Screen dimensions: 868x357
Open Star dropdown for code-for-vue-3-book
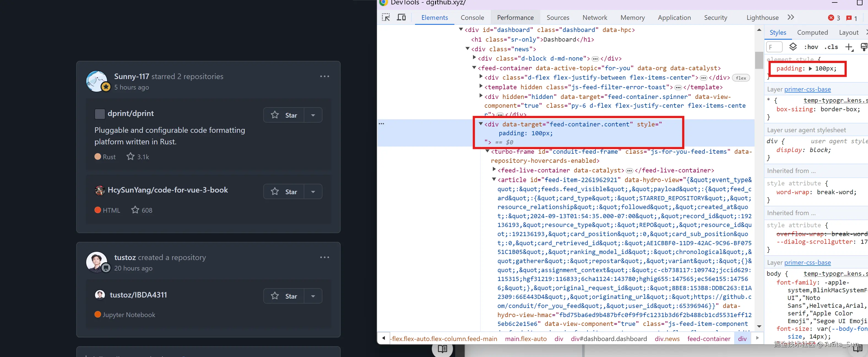click(313, 191)
